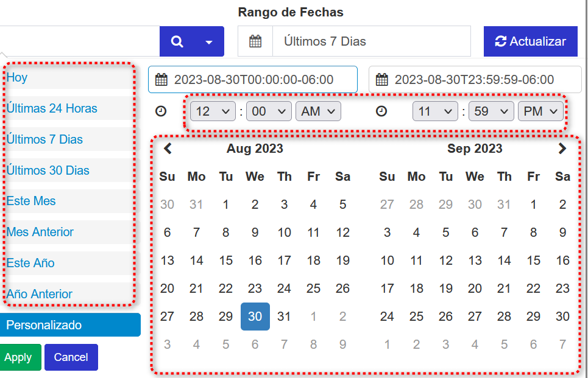Viewport: 588px width, 378px height.
Task: Click the magnifying glass search icon
Action: click(177, 42)
